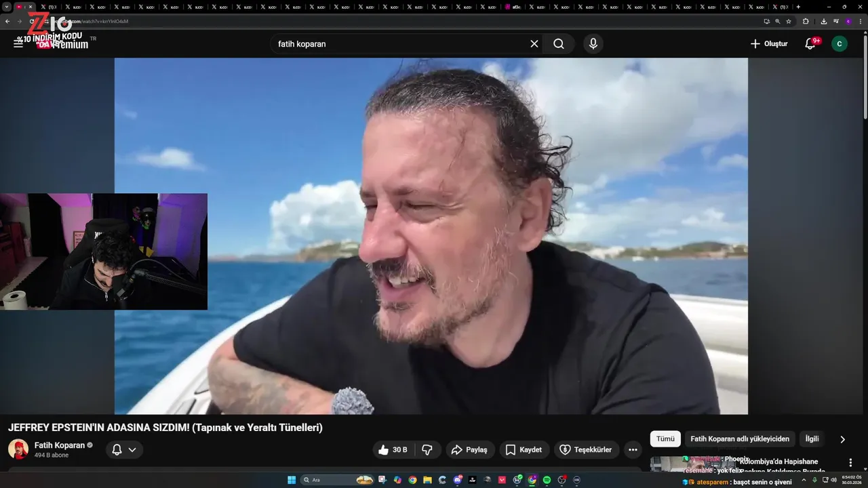Click the Kaydet save button
Screen dimensions: 868x488
525,449
